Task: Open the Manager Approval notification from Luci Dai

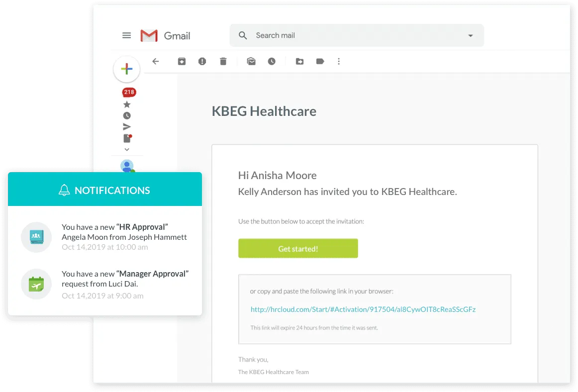Action: point(105,285)
